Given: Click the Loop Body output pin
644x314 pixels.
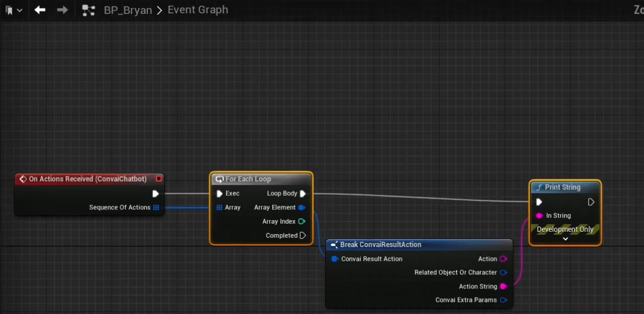Looking at the screenshot, I should click(303, 193).
